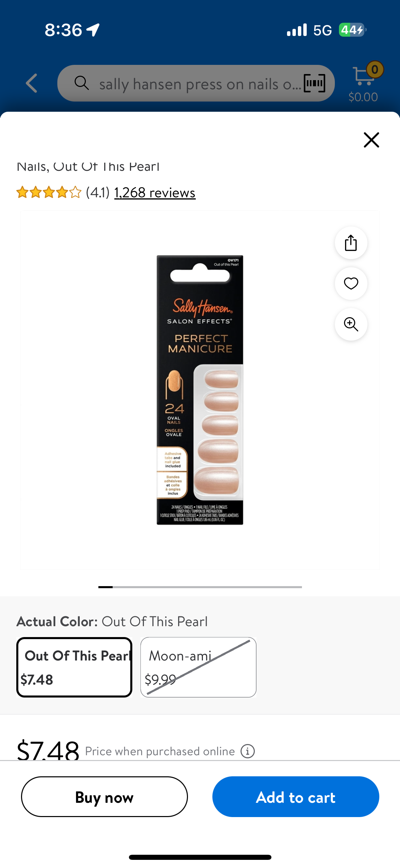Viewport: 400px width, 868px height.
Task: Open the 1,268 reviews link
Action: [x=155, y=193]
